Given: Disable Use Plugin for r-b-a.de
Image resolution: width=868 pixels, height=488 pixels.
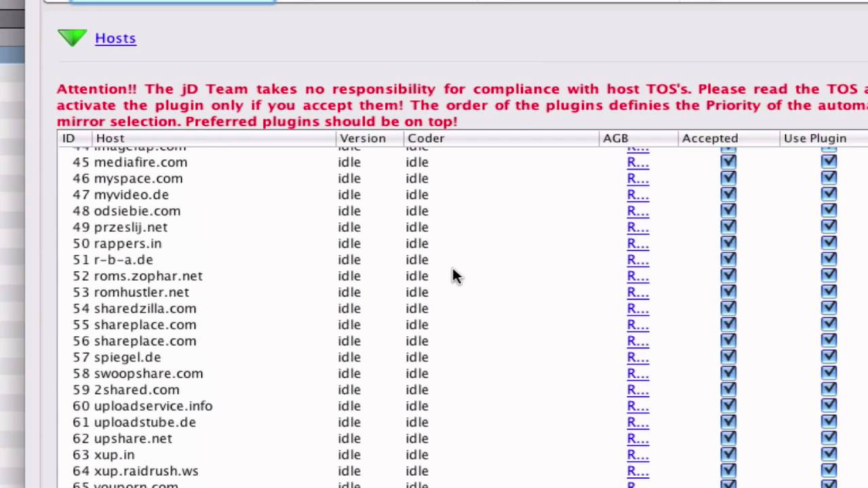Looking at the screenshot, I should 829,259.
